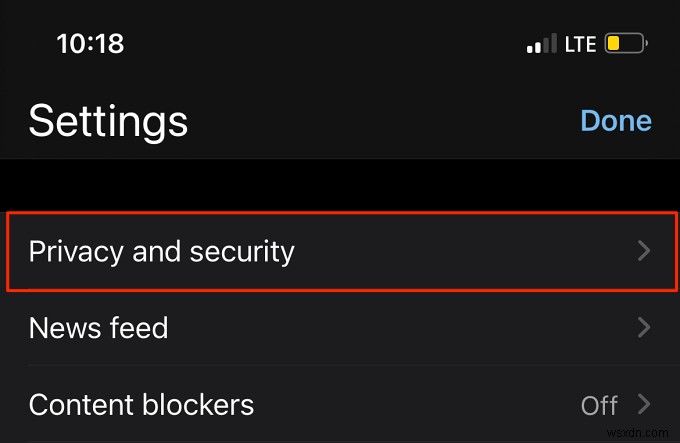Expand the News feed chevron arrow

click(644, 327)
